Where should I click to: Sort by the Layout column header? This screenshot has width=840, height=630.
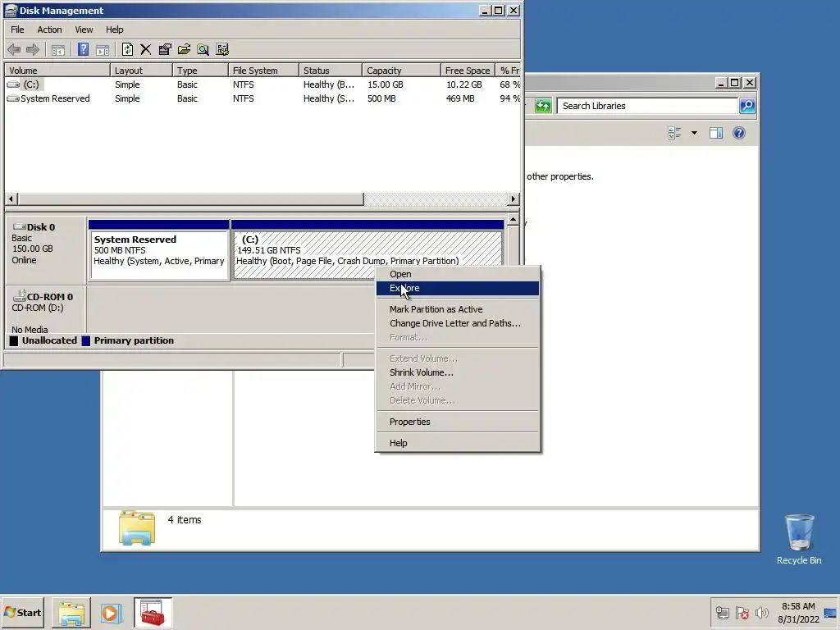pyautogui.click(x=141, y=71)
